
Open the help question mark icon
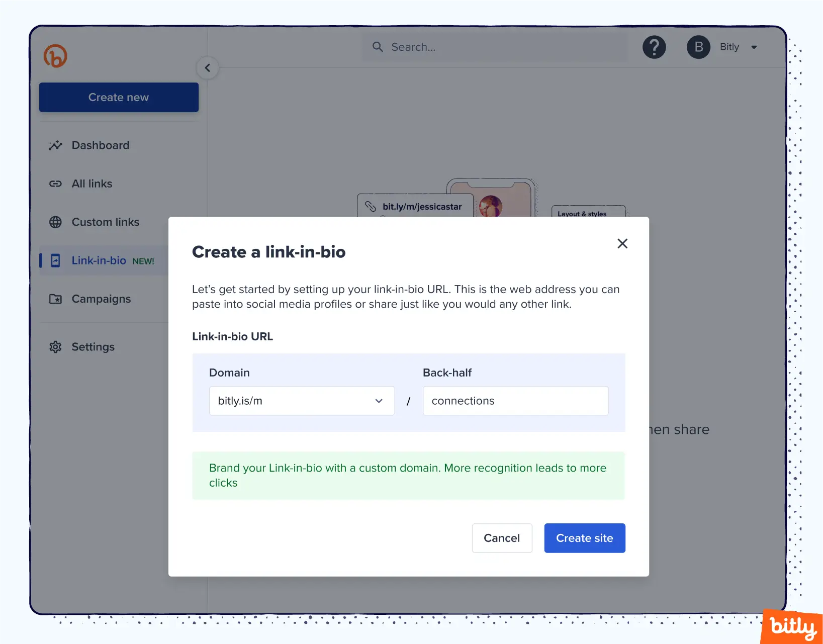point(654,47)
